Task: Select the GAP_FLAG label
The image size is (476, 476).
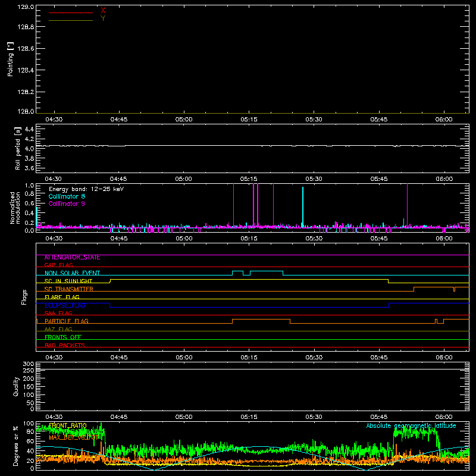Action: point(58,265)
